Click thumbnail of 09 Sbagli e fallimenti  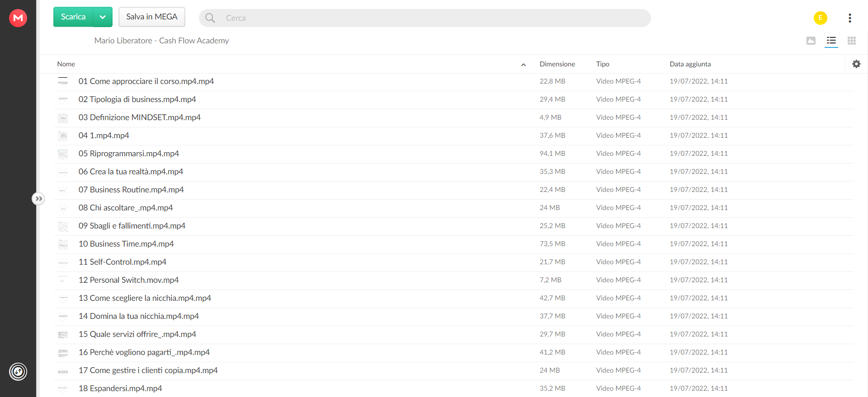pyautogui.click(x=63, y=226)
